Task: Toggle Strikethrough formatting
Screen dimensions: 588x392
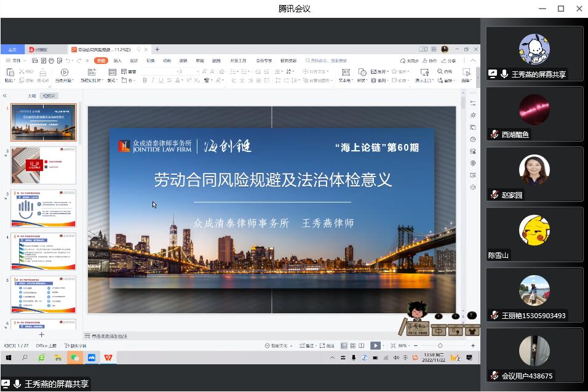Action: click(169, 80)
